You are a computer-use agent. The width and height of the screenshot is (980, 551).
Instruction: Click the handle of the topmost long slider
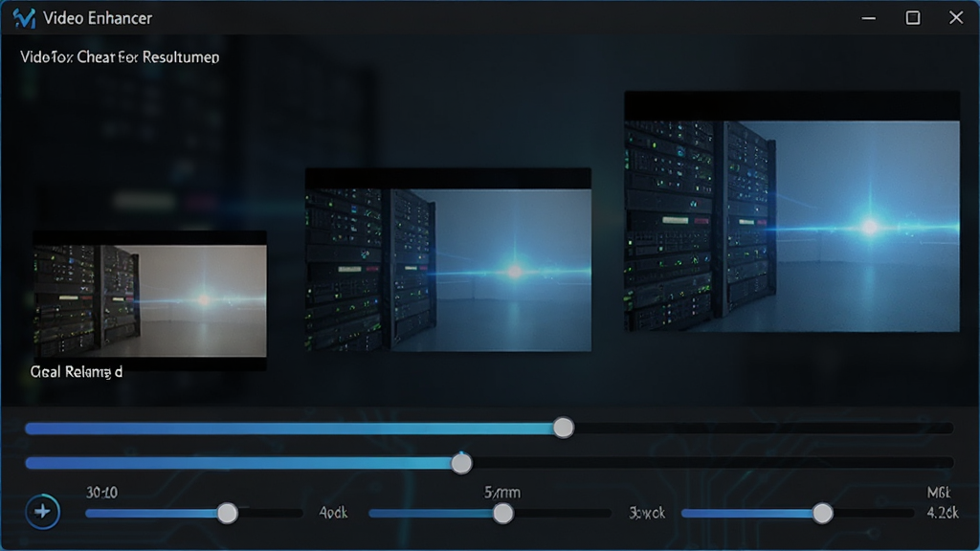pyautogui.click(x=563, y=428)
